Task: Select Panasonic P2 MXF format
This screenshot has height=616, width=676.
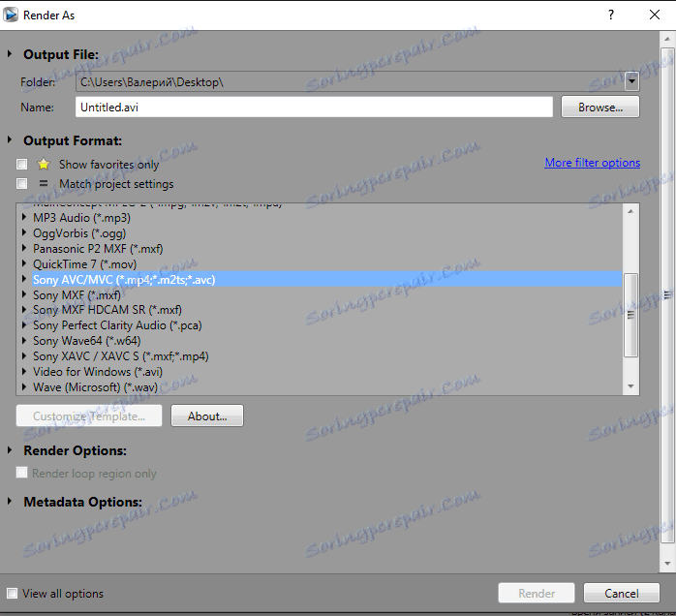Action: (x=98, y=249)
